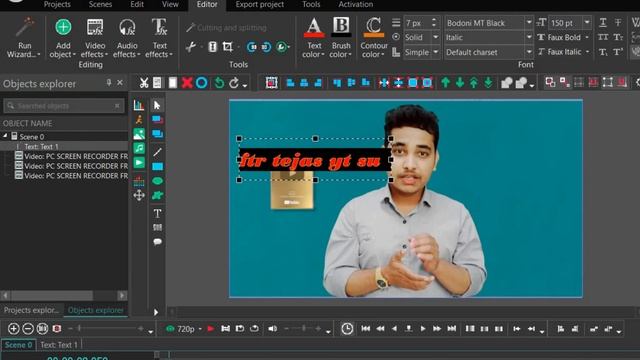Viewport: 640px width, 360px height.
Task: Add an image object from sidebar
Action: [139, 134]
